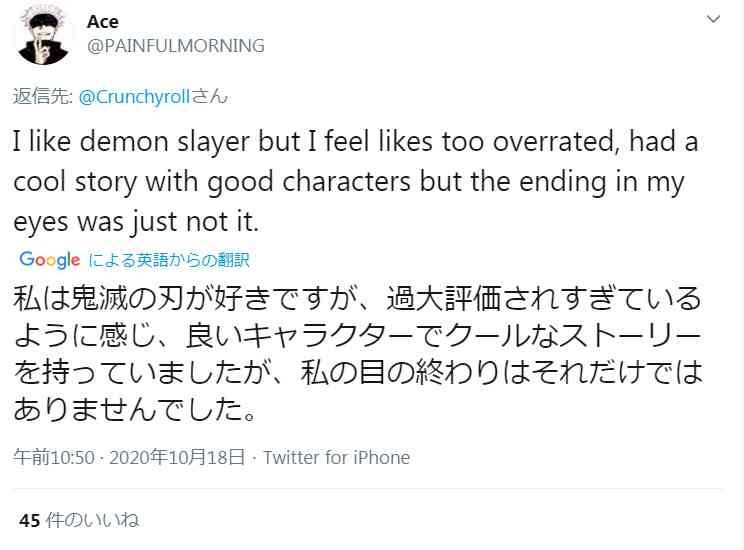Click the bold number 45

tap(29, 521)
